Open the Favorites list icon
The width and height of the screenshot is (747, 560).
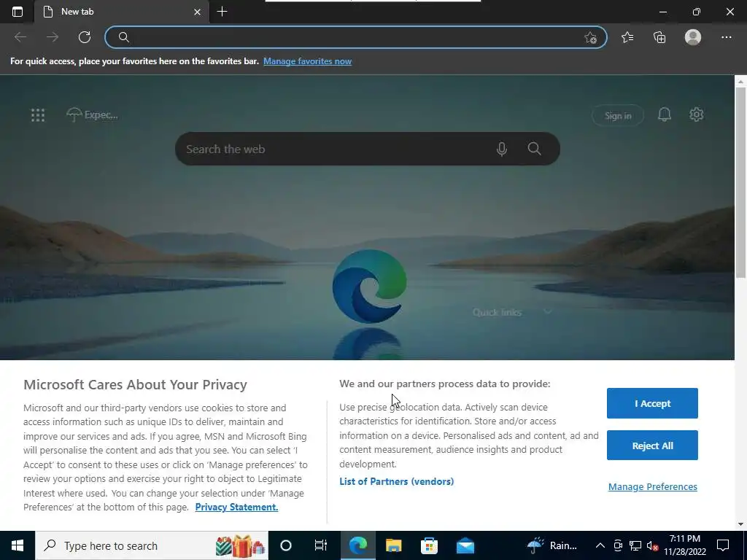(x=627, y=37)
